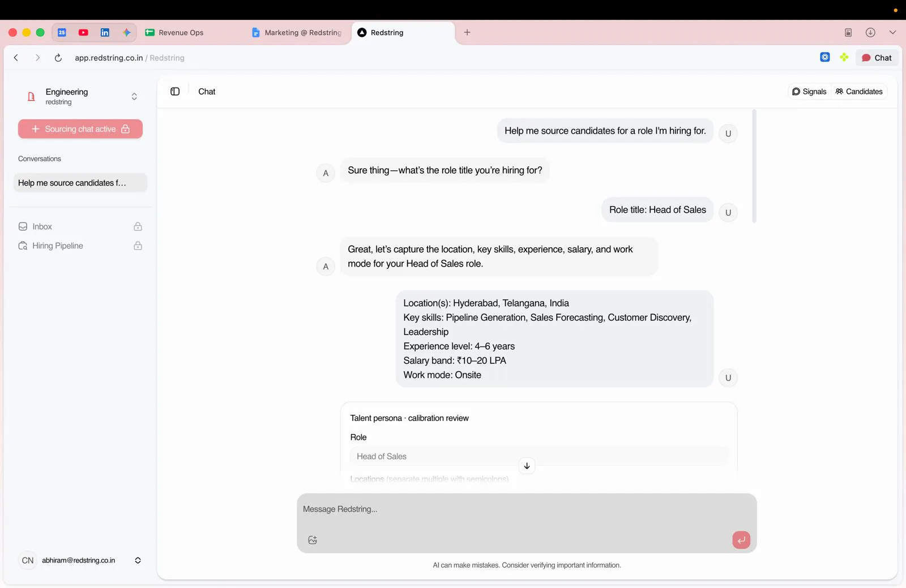
Task: Open the pinned Google Calendar tab
Action: 62,32
